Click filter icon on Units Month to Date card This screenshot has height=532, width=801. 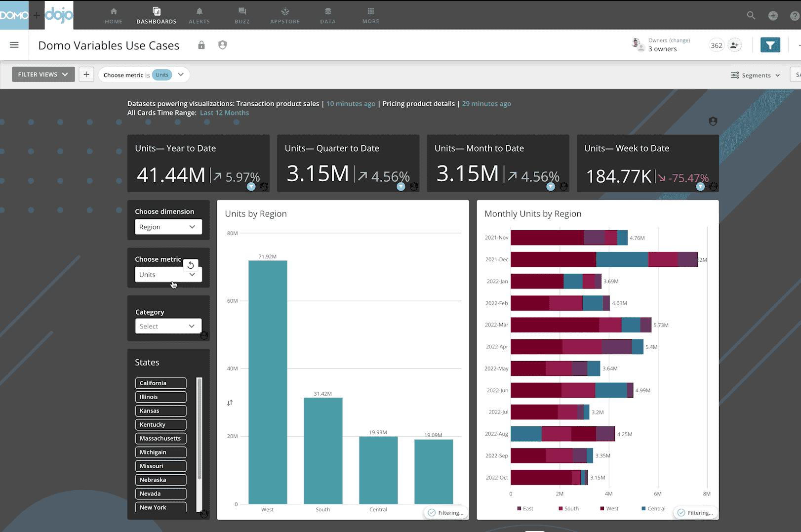tap(551, 186)
